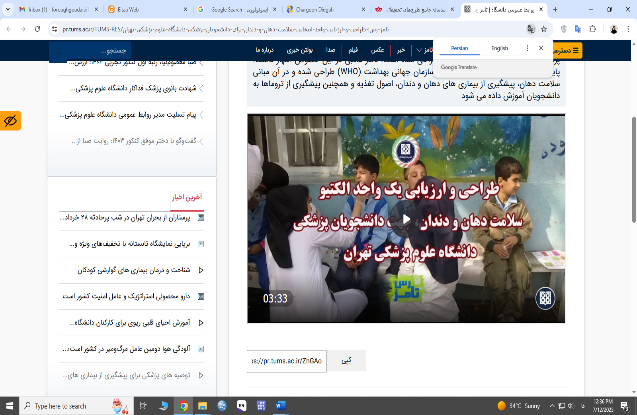Open news about نمایشگاه تابستانه
The width and height of the screenshot is (637, 415).
point(130,244)
